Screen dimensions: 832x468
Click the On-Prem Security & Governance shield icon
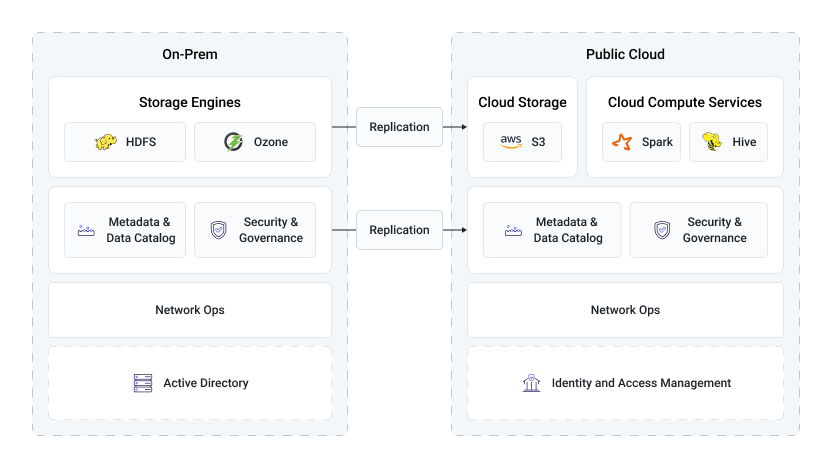(x=218, y=230)
